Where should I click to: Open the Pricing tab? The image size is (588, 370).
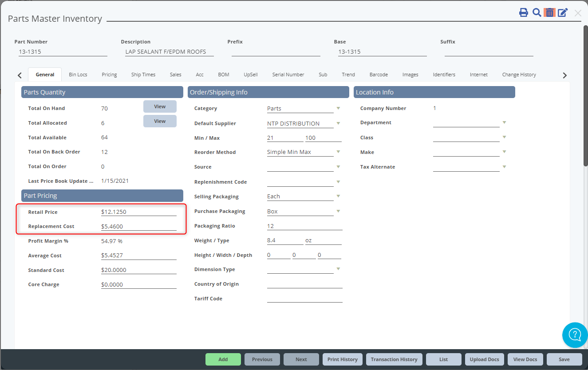pyautogui.click(x=109, y=75)
